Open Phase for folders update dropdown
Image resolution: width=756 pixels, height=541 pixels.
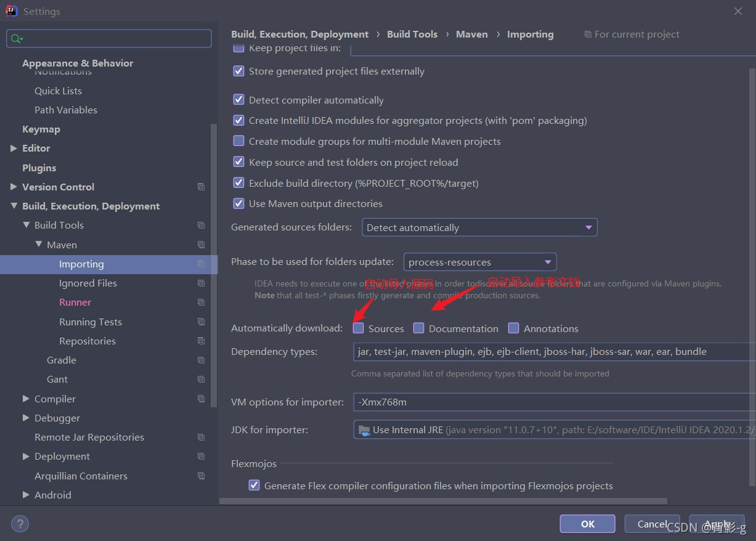pos(480,262)
